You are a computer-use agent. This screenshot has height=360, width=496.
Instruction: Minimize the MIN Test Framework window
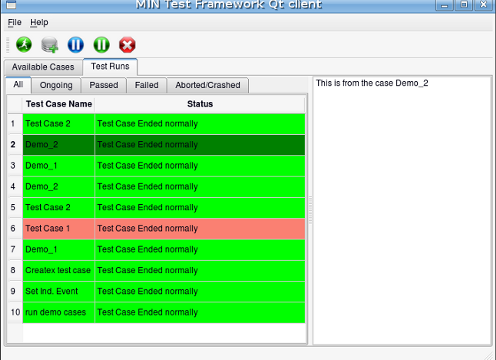[444, 5]
